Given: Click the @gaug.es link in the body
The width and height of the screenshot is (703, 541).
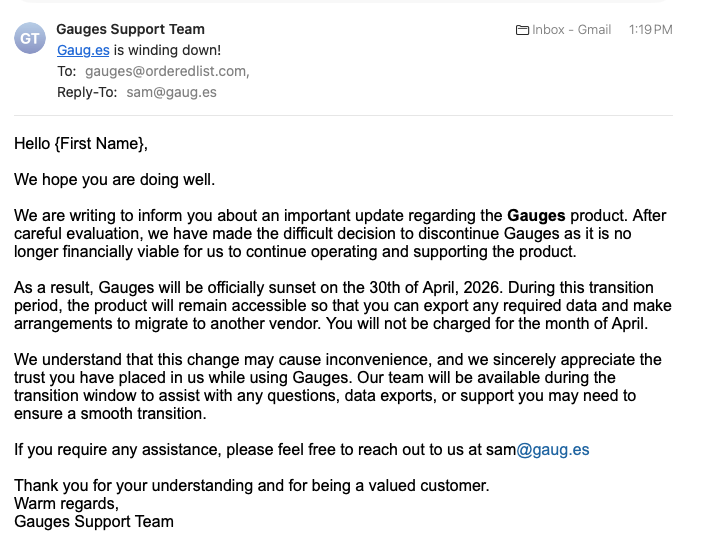Looking at the screenshot, I should (553, 450).
